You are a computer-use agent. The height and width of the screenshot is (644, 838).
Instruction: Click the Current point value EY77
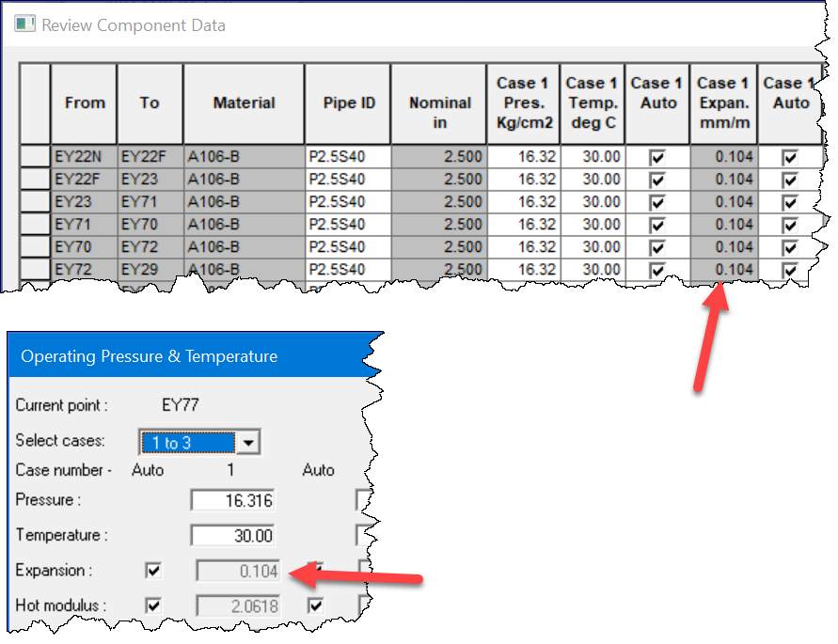[180, 405]
